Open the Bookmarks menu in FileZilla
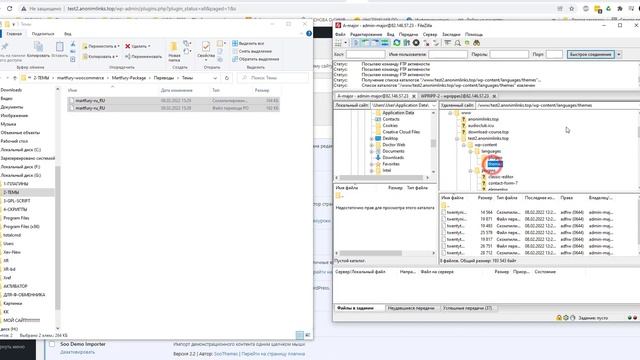Screen dimensions: 640x360 pos(451,34)
